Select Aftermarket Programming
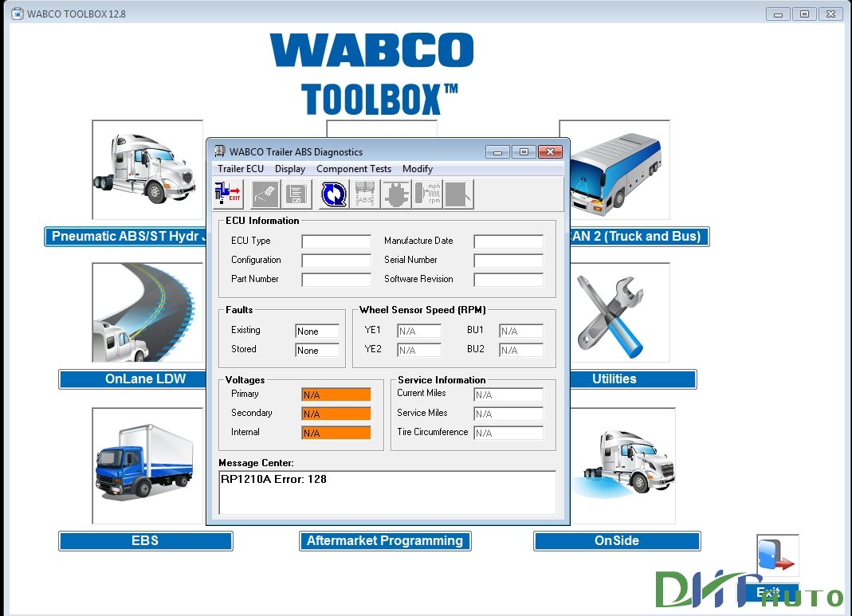The width and height of the screenshot is (852, 616). [x=385, y=540]
